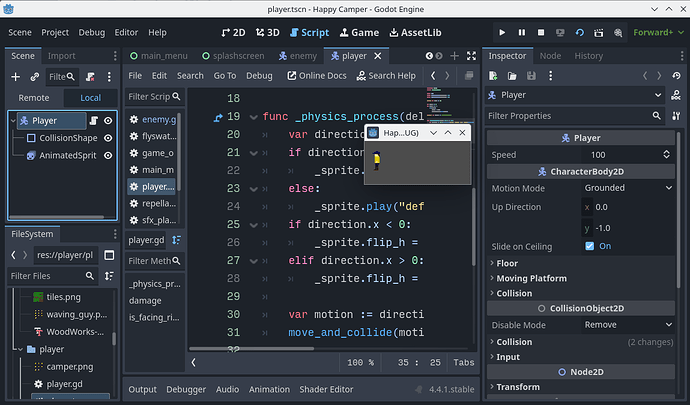
Task: Open the Shader Editor bottom panel
Action: tap(326, 389)
